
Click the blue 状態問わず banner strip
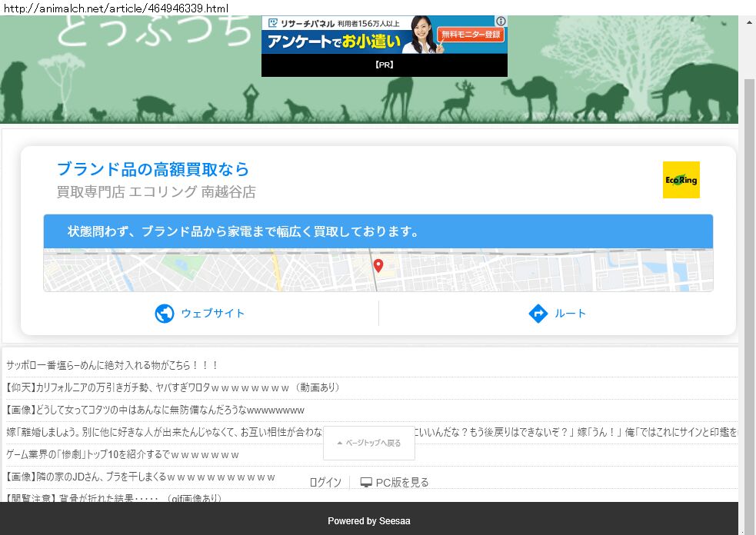(378, 231)
